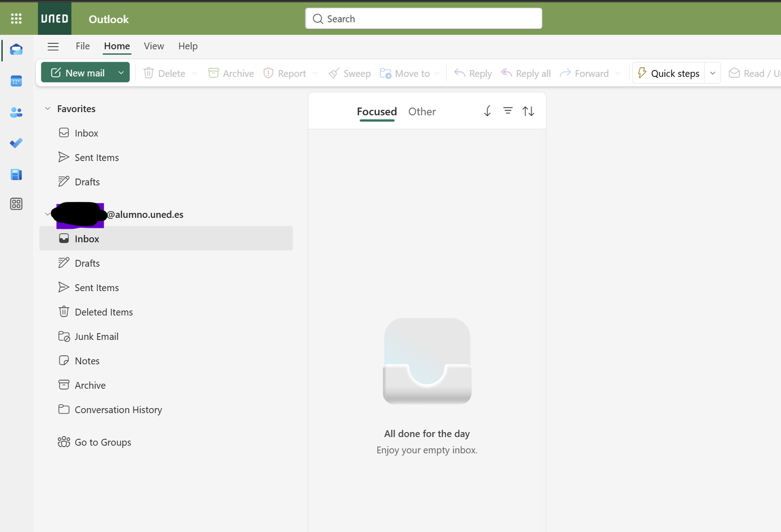The height and width of the screenshot is (532, 781).
Task: Click the Read / Unread toolbar button
Action: click(x=754, y=73)
